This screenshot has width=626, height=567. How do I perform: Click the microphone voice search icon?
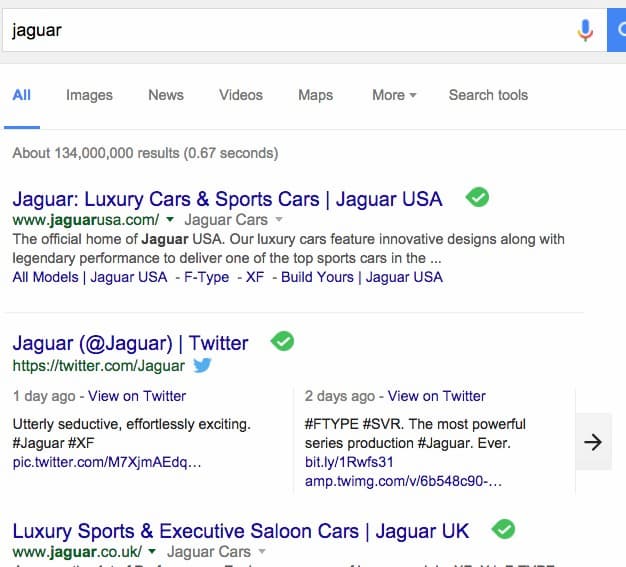(585, 30)
